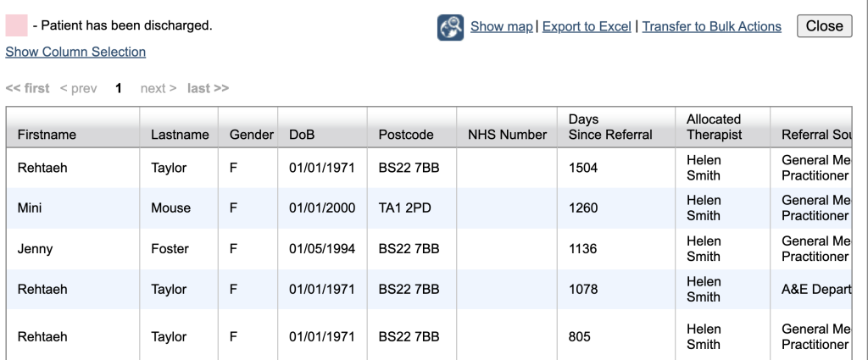Screen dimensions: 868x360
Task: Expand Show Column Selection
Action: [x=75, y=52]
